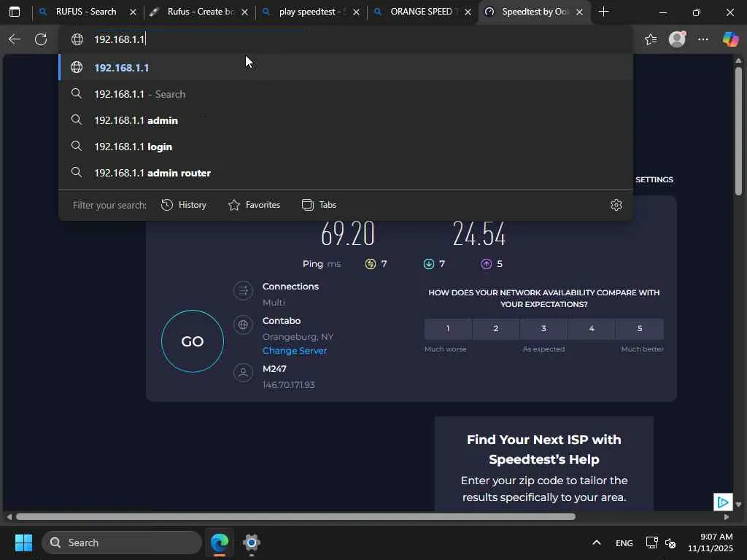Screen dimensions: 747x560
Task: Filter search by Tabs
Action: (320, 205)
